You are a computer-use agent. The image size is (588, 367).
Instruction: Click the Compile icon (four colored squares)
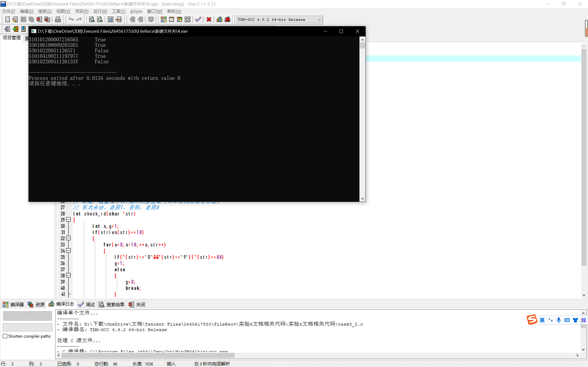[x=164, y=19]
